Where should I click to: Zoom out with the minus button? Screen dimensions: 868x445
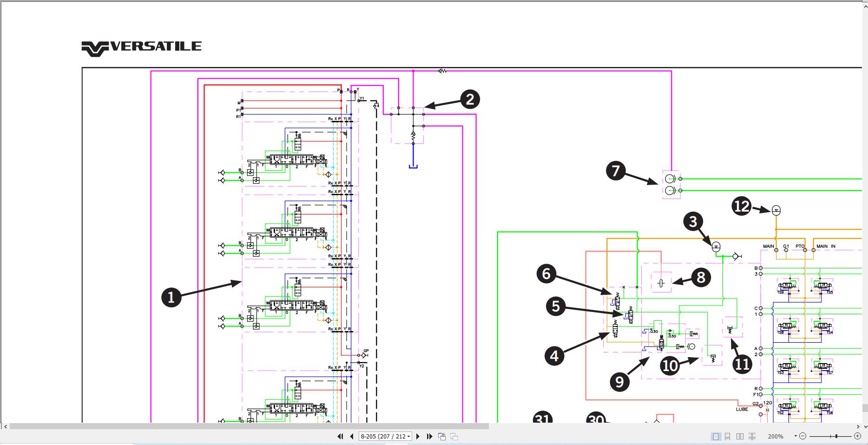803,436
